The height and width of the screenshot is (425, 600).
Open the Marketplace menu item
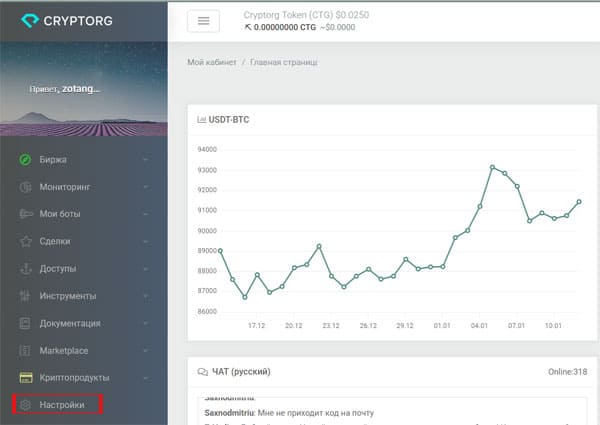[x=65, y=350]
